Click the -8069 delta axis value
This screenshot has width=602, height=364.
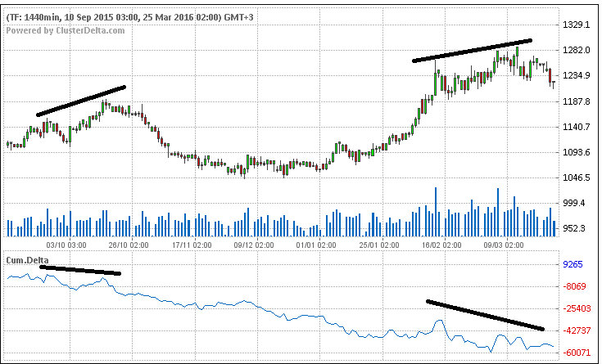[574, 286]
